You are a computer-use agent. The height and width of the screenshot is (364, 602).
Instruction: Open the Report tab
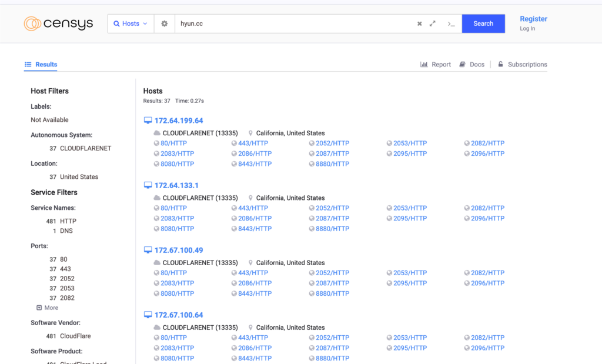[x=436, y=64]
